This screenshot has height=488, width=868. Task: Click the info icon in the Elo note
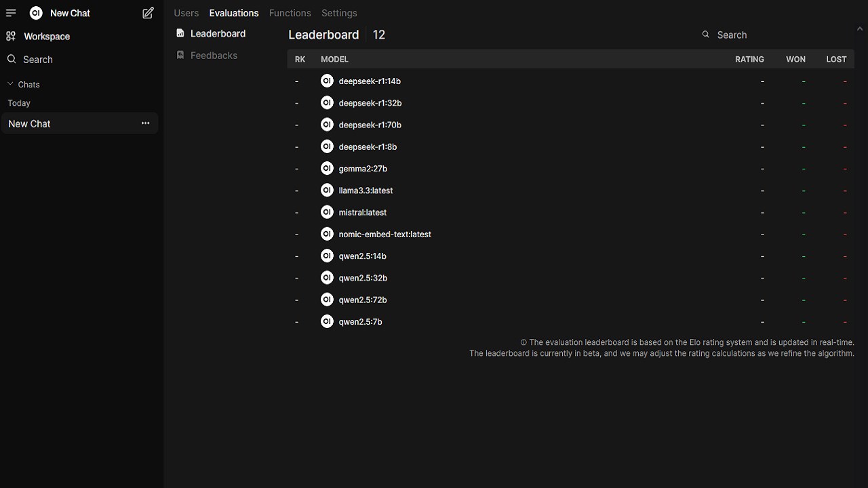524,343
